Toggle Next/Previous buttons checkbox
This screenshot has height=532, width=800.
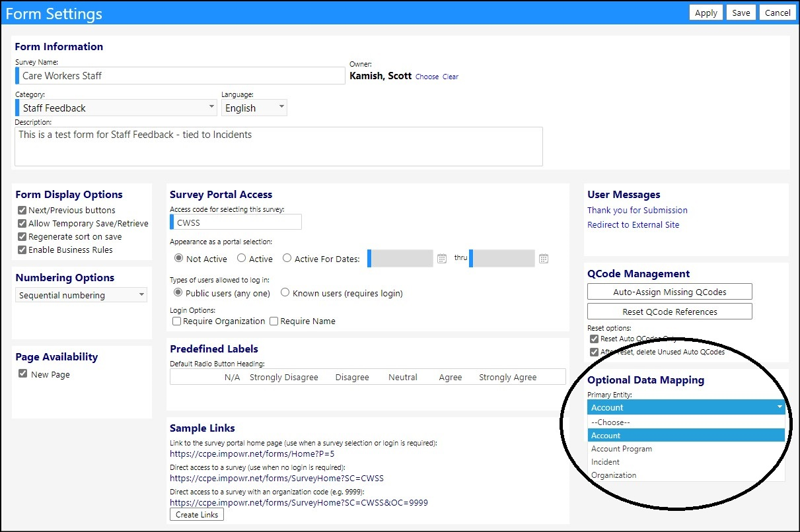[x=22, y=210]
